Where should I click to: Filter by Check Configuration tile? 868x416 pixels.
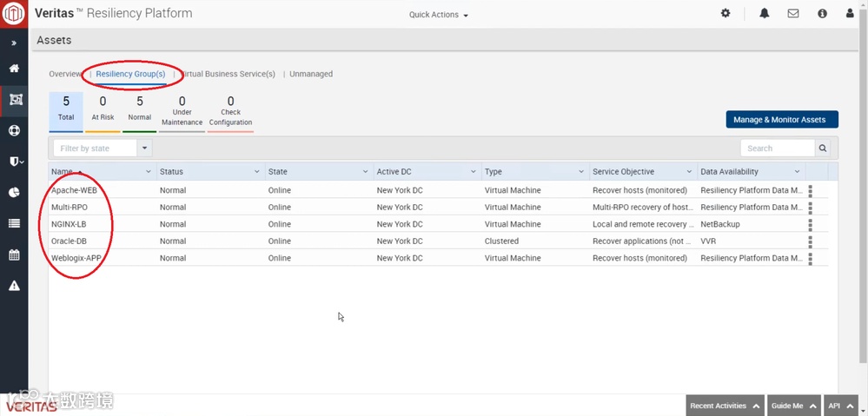(230, 112)
